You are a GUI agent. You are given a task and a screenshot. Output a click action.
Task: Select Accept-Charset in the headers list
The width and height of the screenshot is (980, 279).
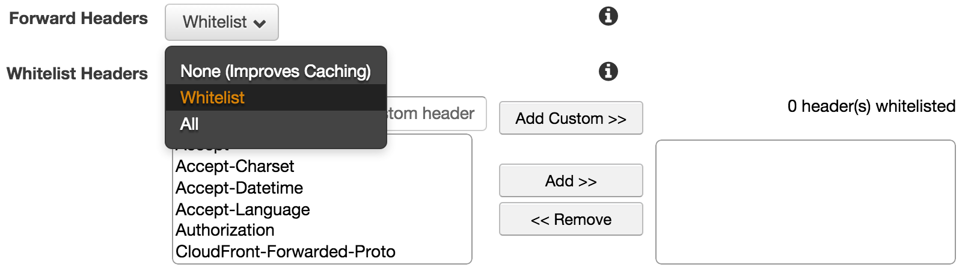[x=235, y=167]
